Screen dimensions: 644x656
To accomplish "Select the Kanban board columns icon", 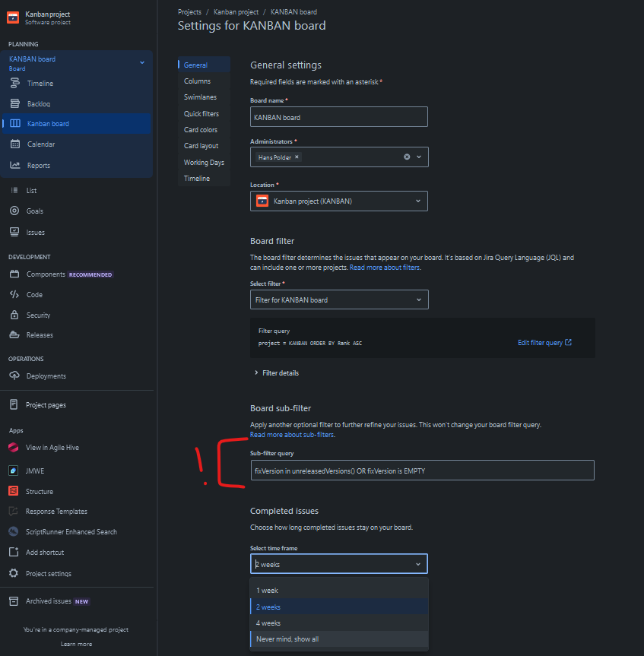I will [14, 123].
